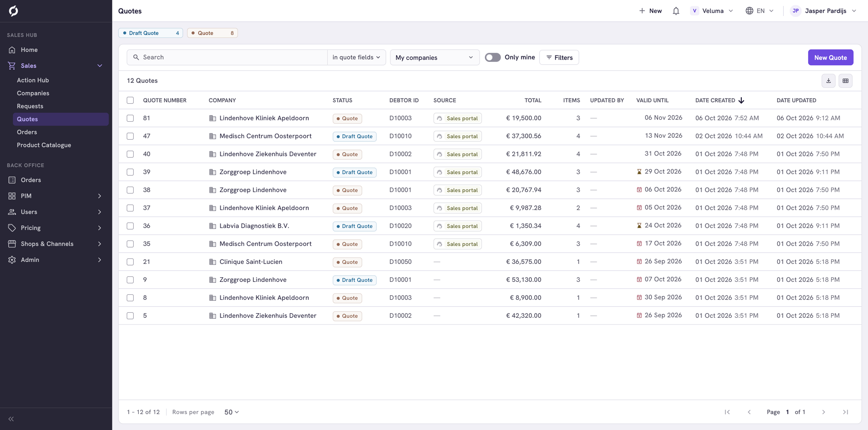Open the column layout grid icon
Viewport: 868px width, 430px height.
tap(846, 81)
